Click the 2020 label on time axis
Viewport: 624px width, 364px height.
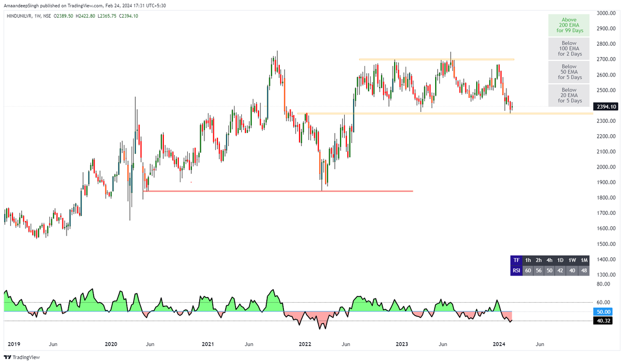[111, 344]
